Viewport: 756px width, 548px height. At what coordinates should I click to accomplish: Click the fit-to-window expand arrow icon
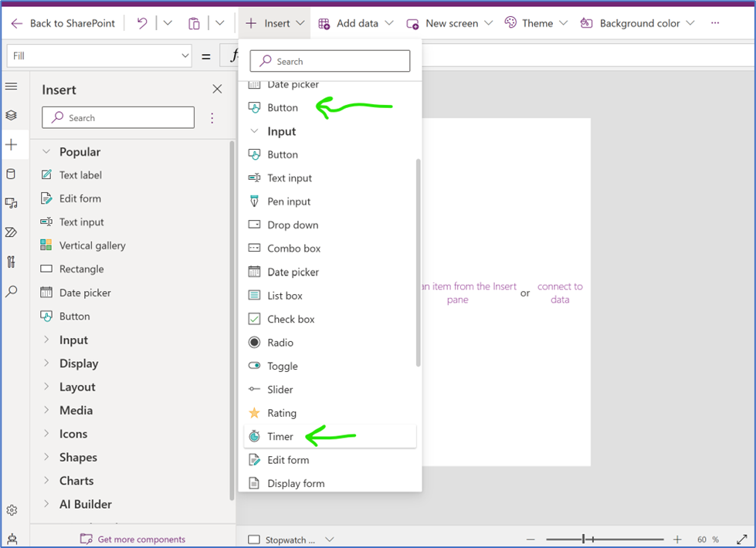[742, 540]
